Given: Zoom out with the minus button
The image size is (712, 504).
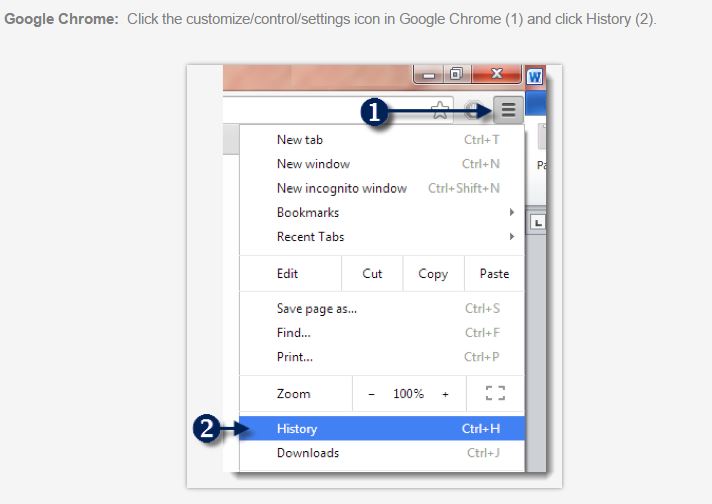Looking at the screenshot, I should pos(371,394).
